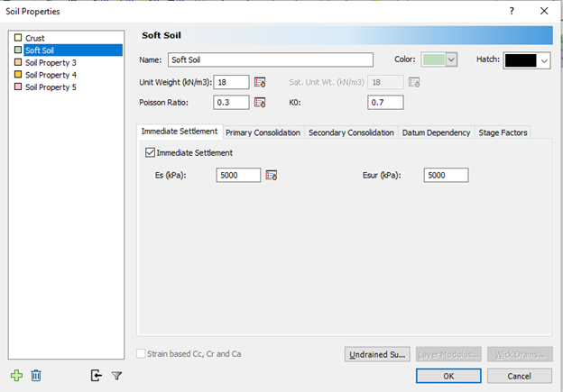Click the Poisson Ratio input field
The height and width of the screenshot is (392, 563).
[x=231, y=103]
